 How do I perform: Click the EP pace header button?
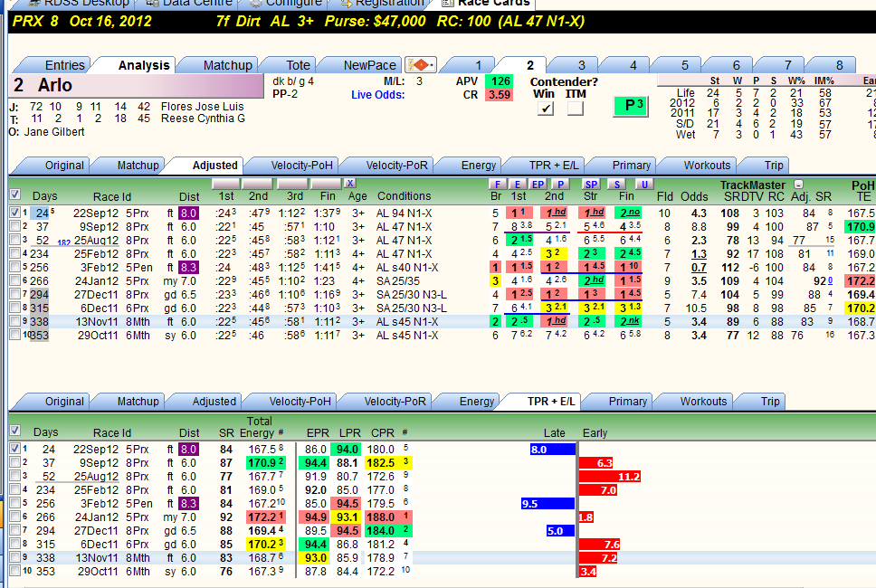click(538, 185)
